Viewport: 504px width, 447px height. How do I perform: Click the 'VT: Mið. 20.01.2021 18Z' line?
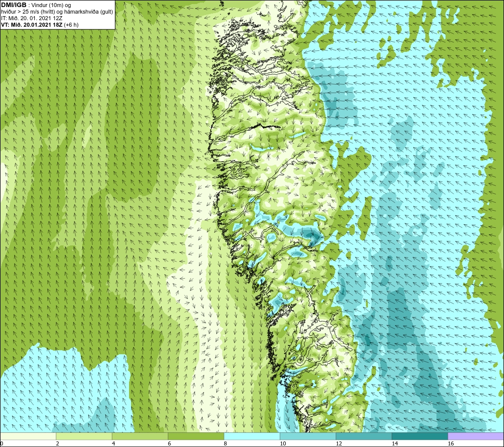tap(32, 25)
